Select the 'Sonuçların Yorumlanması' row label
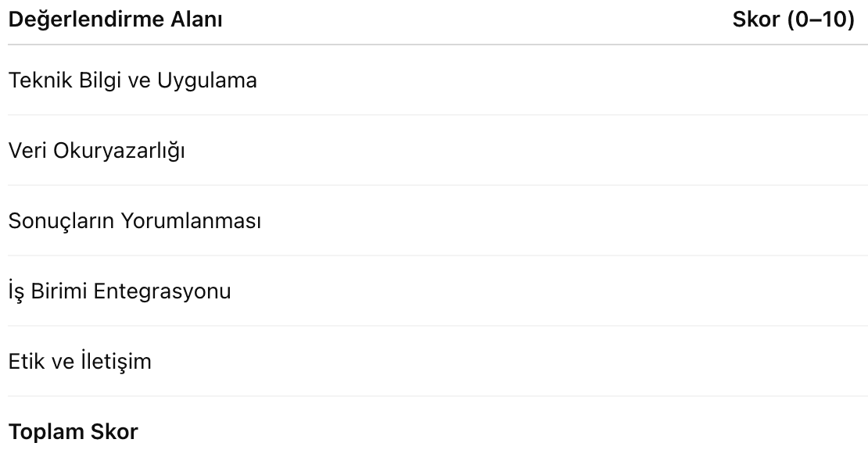The height and width of the screenshot is (450, 868). coord(135,220)
